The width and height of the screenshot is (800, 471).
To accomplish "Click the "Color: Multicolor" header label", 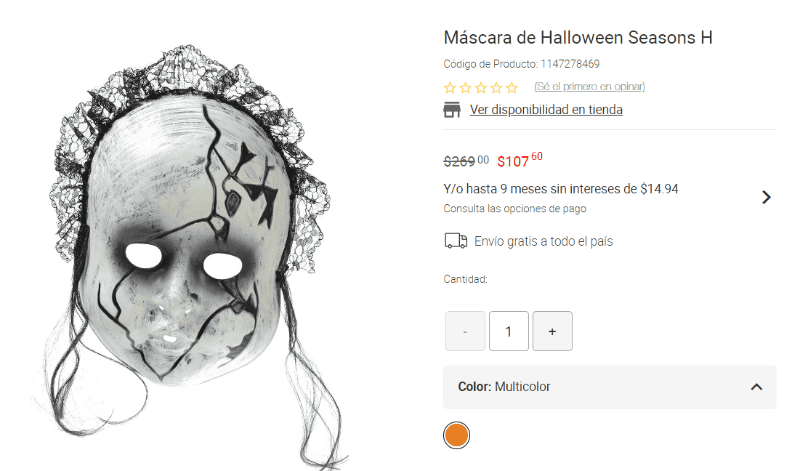I will tap(504, 387).
